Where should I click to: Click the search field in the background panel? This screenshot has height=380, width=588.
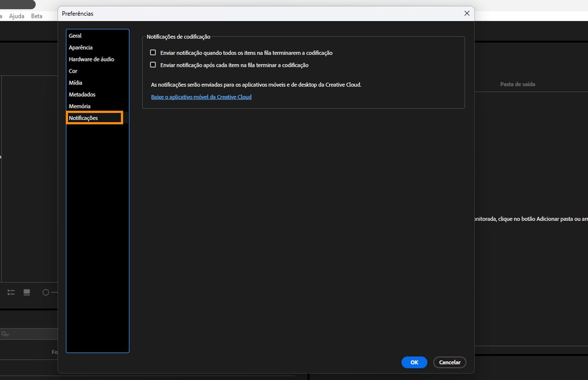pyautogui.click(x=29, y=334)
